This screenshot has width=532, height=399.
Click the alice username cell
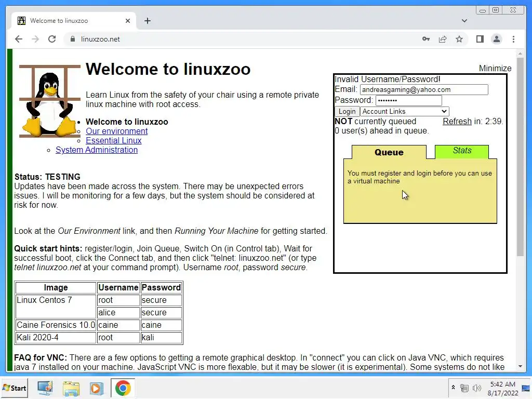click(118, 312)
